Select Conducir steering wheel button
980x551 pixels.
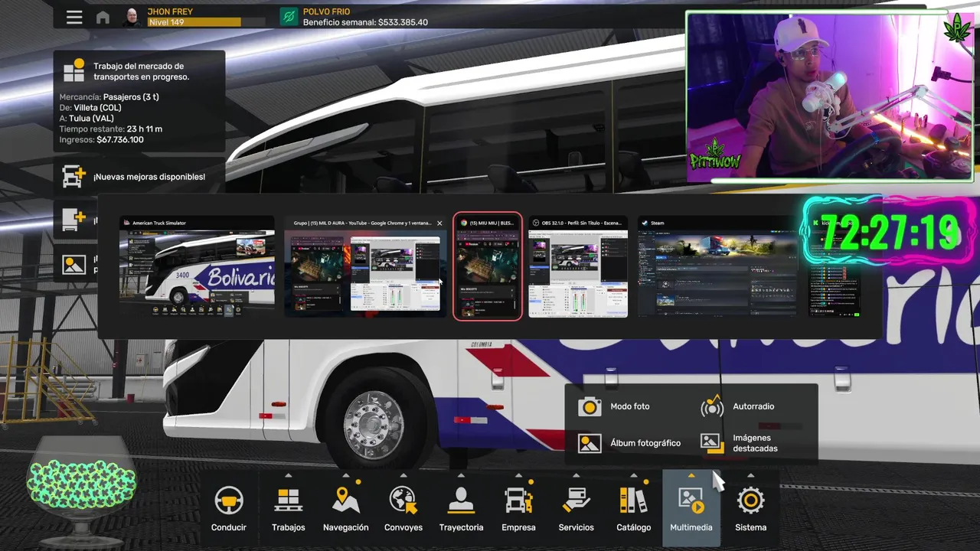coord(229,509)
